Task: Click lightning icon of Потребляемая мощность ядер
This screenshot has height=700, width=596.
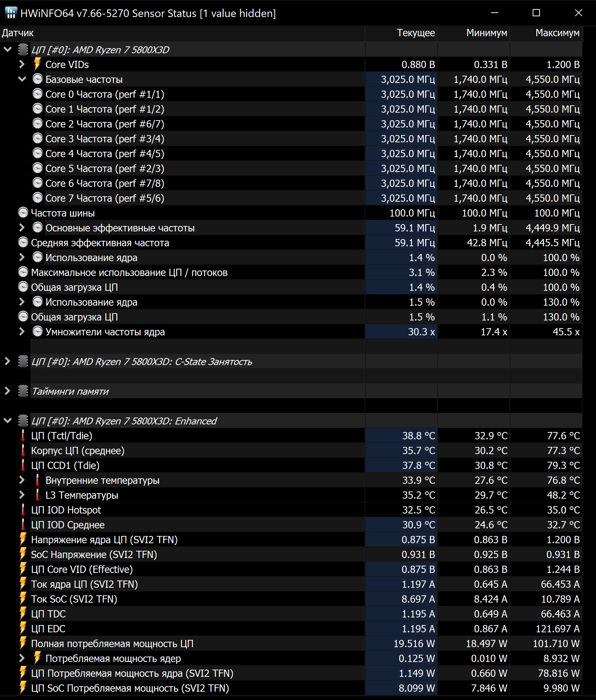Action: (x=37, y=658)
